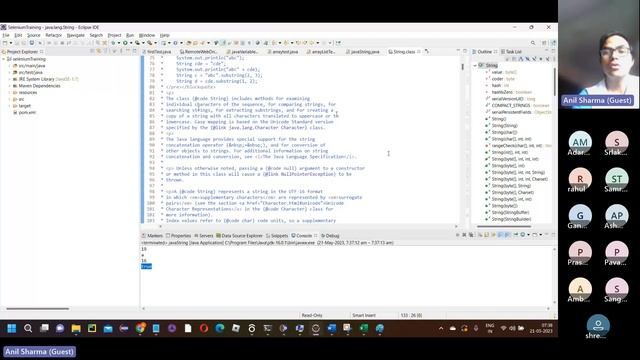This screenshot has height=360, width=640.
Task: Click the ST participant avatar
Action: coord(616,179)
